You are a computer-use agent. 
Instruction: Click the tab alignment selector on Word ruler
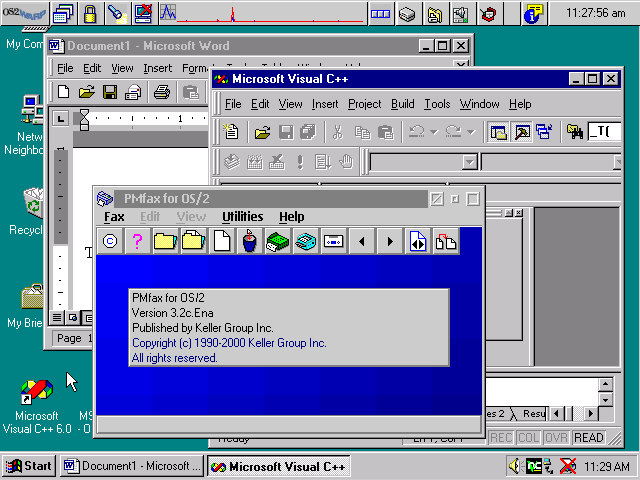[61, 119]
